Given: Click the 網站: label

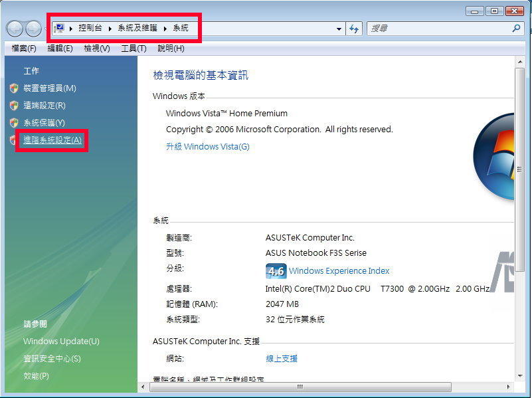Looking at the screenshot, I should [x=175, y=359].
